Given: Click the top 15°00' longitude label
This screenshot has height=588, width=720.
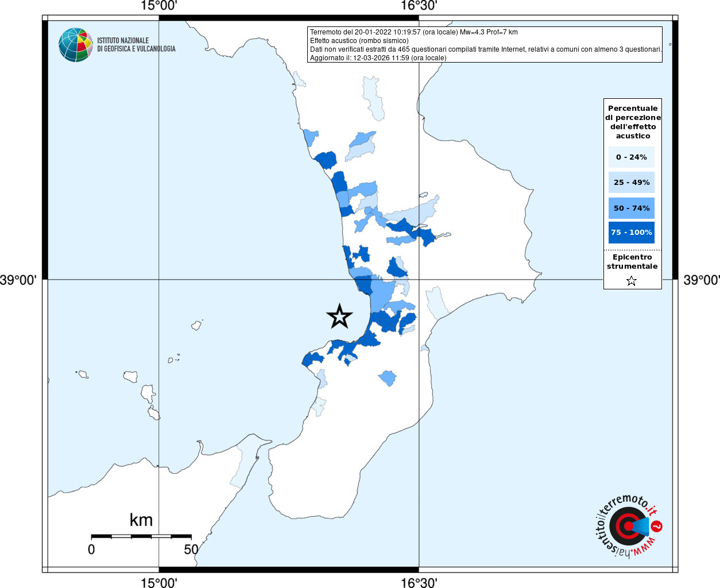Looking at the screenshot, I should pyautogui.click(x=159, y=6).
